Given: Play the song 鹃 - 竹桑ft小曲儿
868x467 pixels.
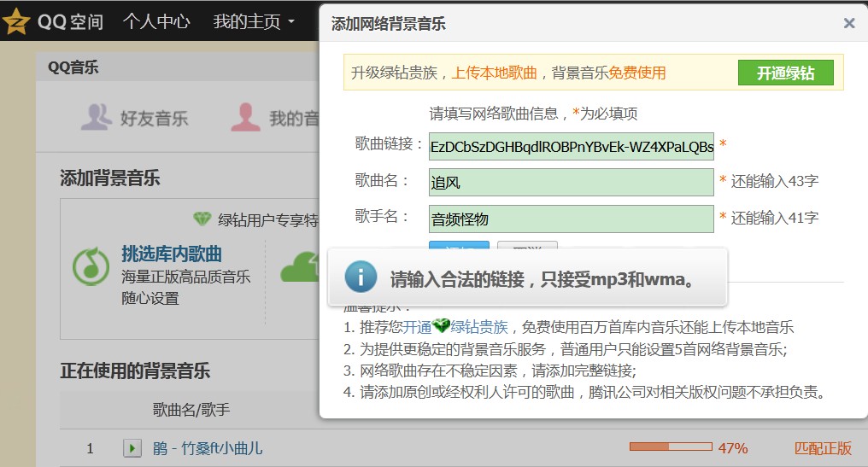Looking at the screenshot, I should coord(132,447).
